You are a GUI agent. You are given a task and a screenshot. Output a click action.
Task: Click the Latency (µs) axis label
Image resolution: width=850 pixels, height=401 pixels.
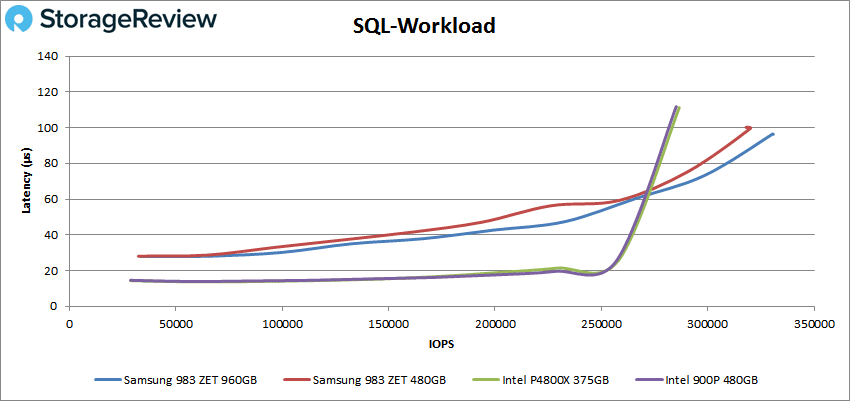[x=27, y=180]
